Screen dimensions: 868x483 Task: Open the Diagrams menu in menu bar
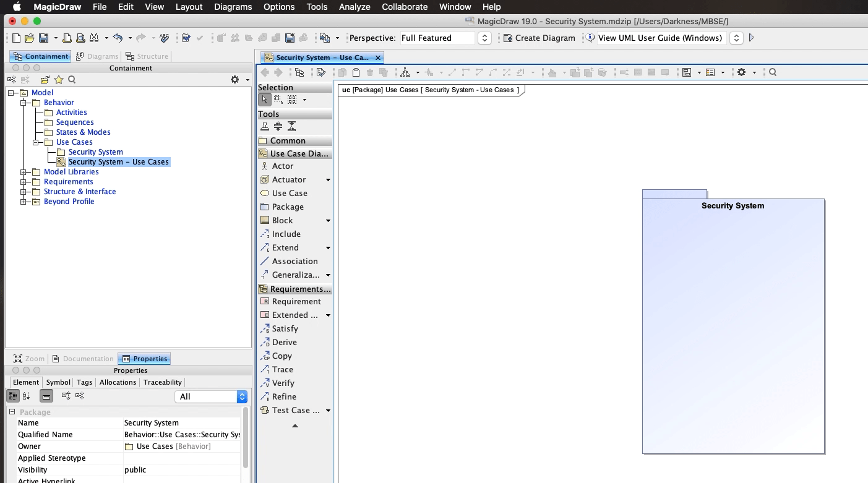click(233, 7)
